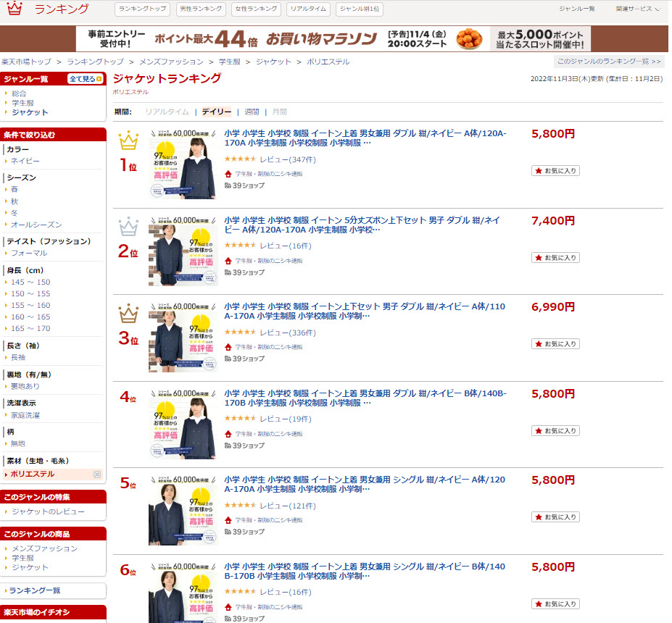The image size is (672, 623).
Task: Filter by 秋 season
Action: [14, 201]
